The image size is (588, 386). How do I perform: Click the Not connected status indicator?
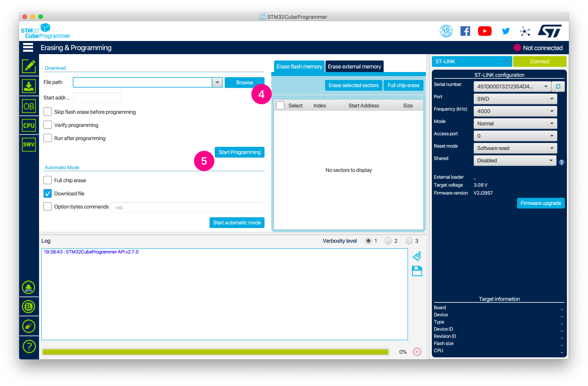538,48
